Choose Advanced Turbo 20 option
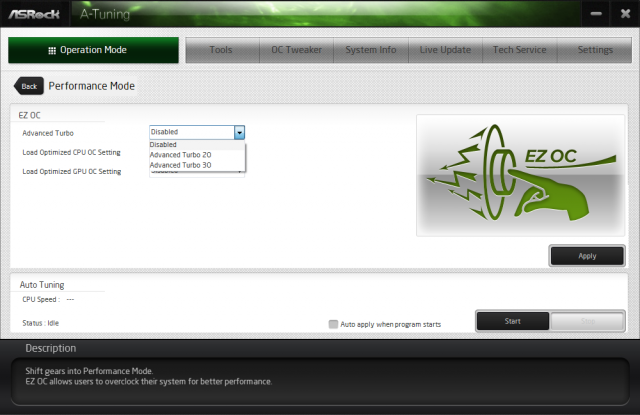Viewport: 640px width, 415px height. tap(197, 155)
